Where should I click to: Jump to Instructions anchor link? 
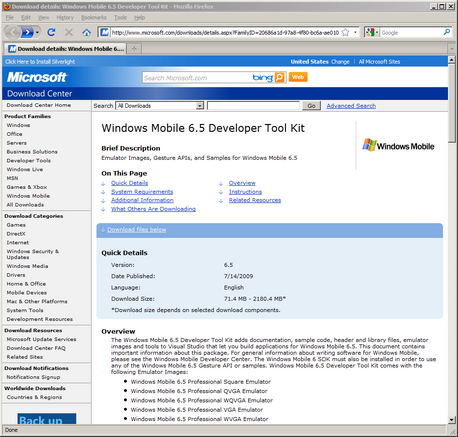pyautogui.click(x=245, y=192)
